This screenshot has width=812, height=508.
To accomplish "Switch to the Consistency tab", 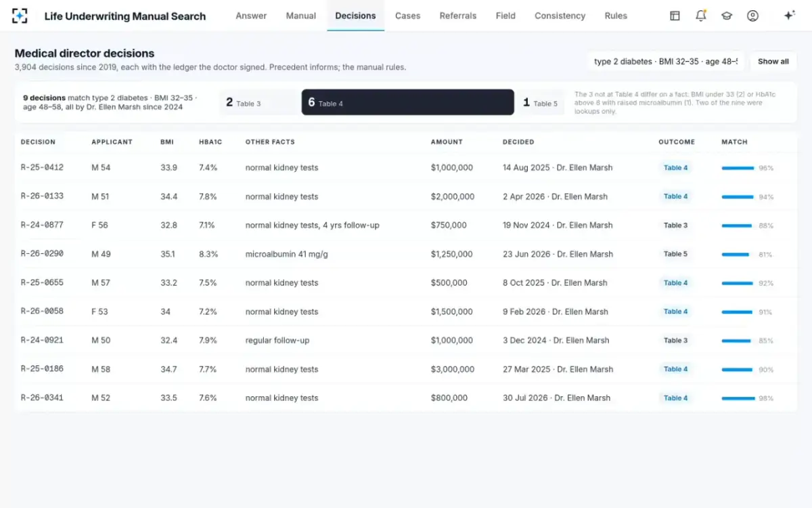I will click(560, 16).
